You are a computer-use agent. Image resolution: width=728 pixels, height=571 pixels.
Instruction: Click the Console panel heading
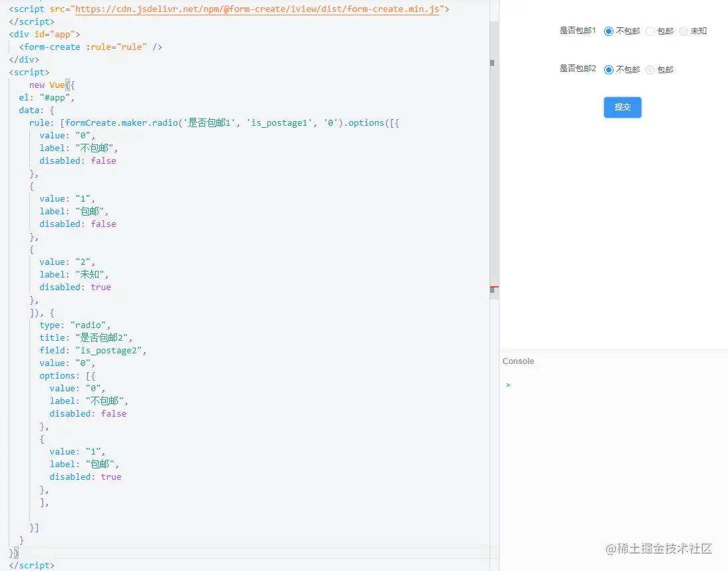518,361
